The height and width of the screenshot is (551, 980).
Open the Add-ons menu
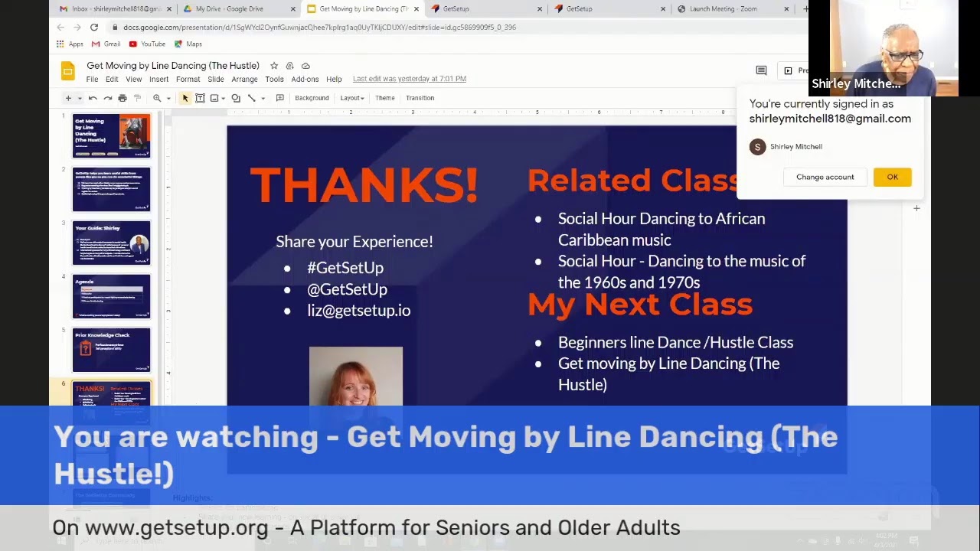point(305,80)
